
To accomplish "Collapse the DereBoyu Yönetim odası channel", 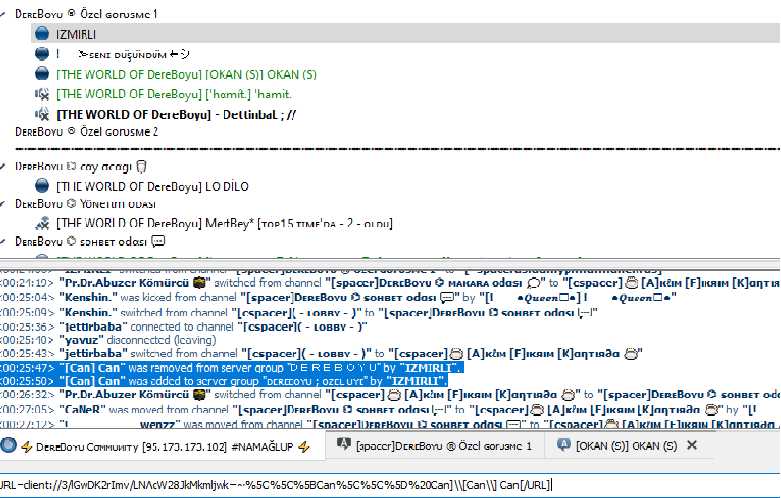I will pyautogui.click(x=3, y=204).
